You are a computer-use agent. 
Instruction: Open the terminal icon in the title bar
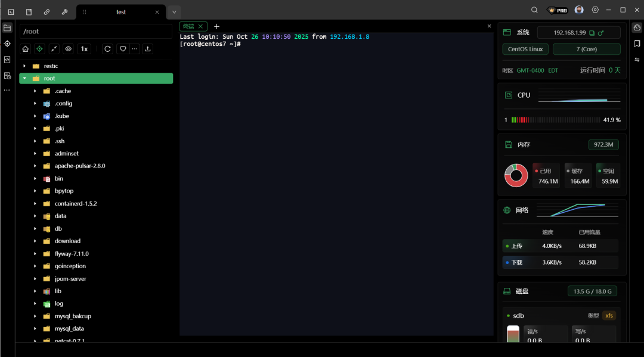[x=11, y=12]
